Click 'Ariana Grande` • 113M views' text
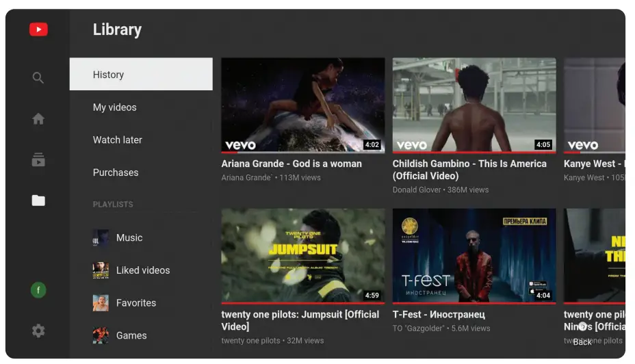Viewport: 635px width, 364px height. [271, 178]
